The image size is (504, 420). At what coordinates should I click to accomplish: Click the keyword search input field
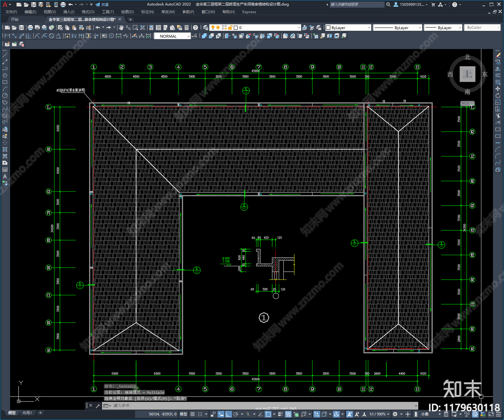(357, 4)
